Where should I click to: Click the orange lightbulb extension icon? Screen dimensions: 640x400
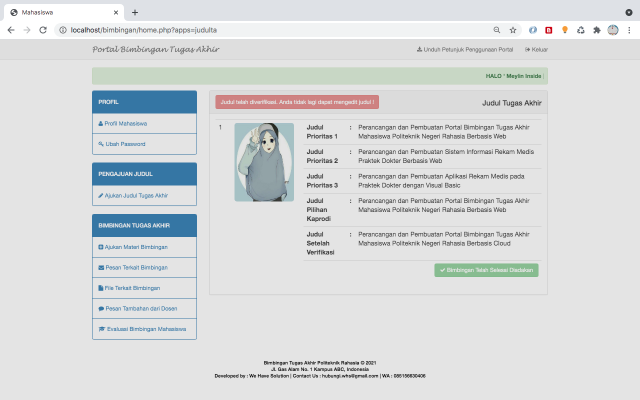coord(566,30)
